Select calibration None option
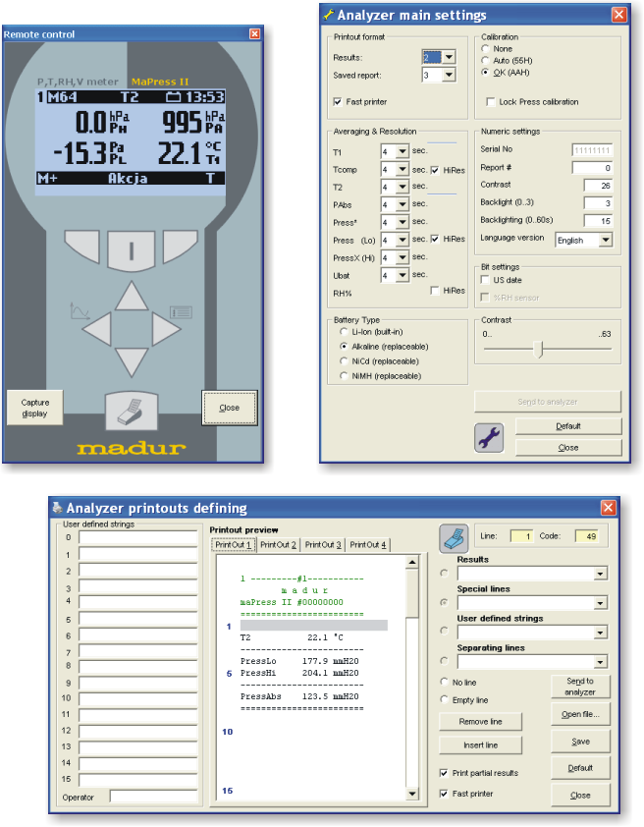This screenshot has height=827, width=644. coord(485,48)
